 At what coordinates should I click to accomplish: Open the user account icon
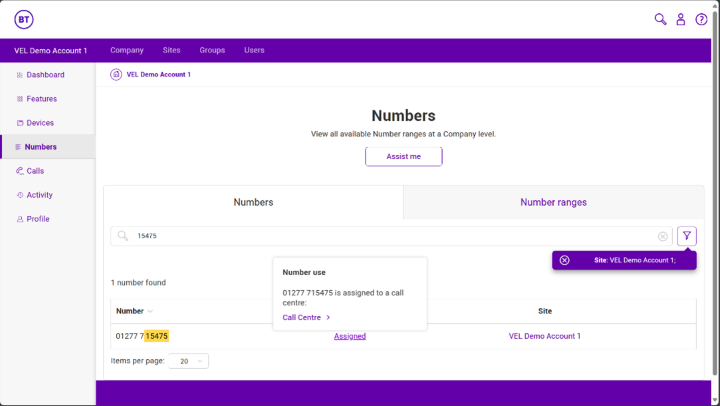(x=681, y=19)
